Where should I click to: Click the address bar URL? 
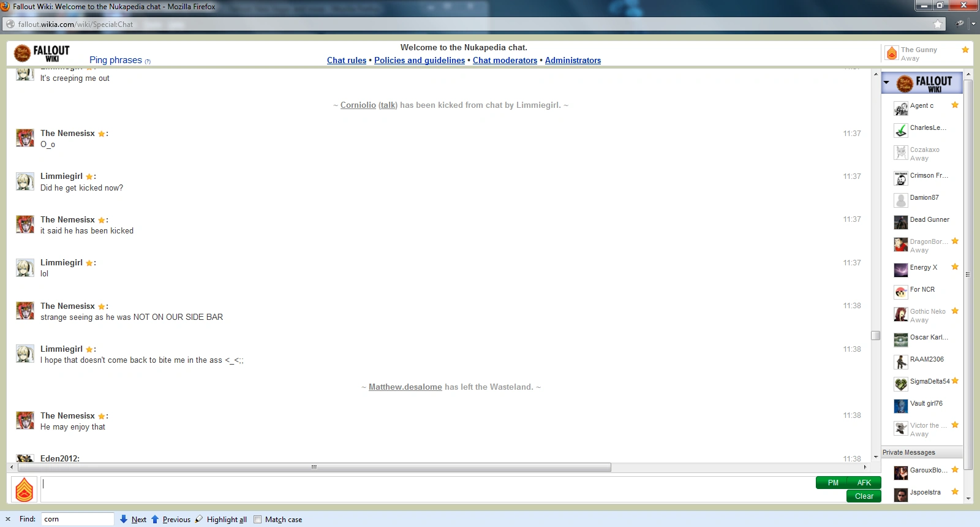(x=75, y=25)
